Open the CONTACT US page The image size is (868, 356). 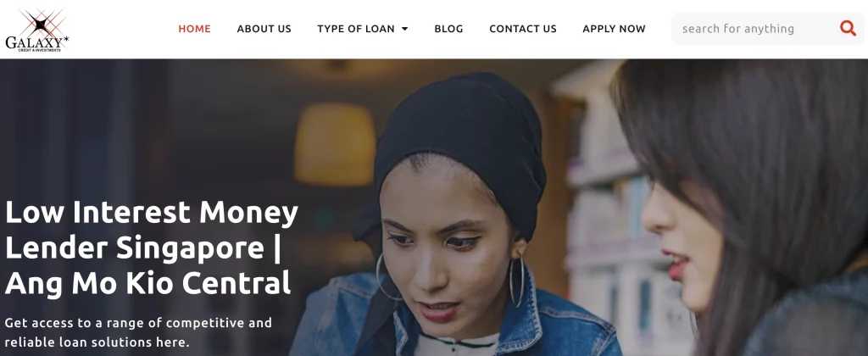pyautogui.click(x=522, y=29)
